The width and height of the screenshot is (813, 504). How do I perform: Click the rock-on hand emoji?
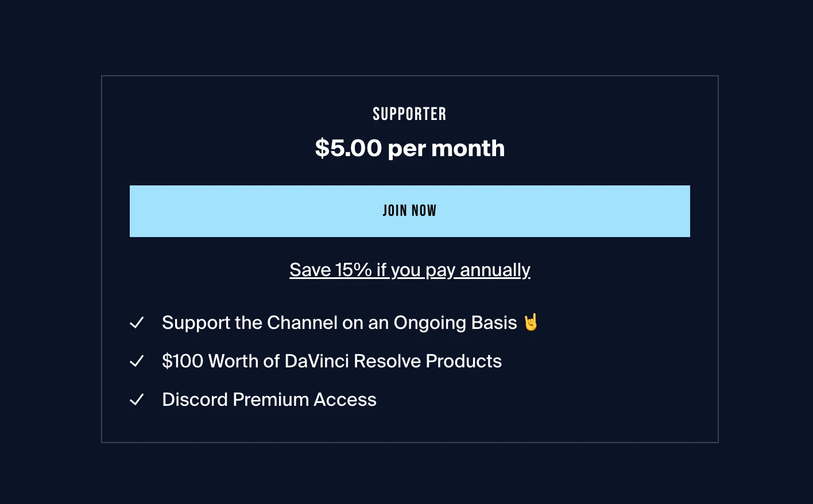tap(531, 322)
